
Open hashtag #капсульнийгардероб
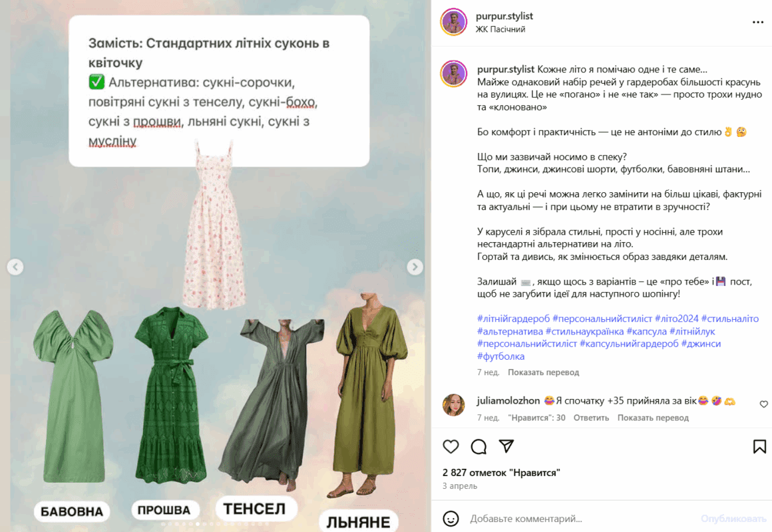click(629, 344)
